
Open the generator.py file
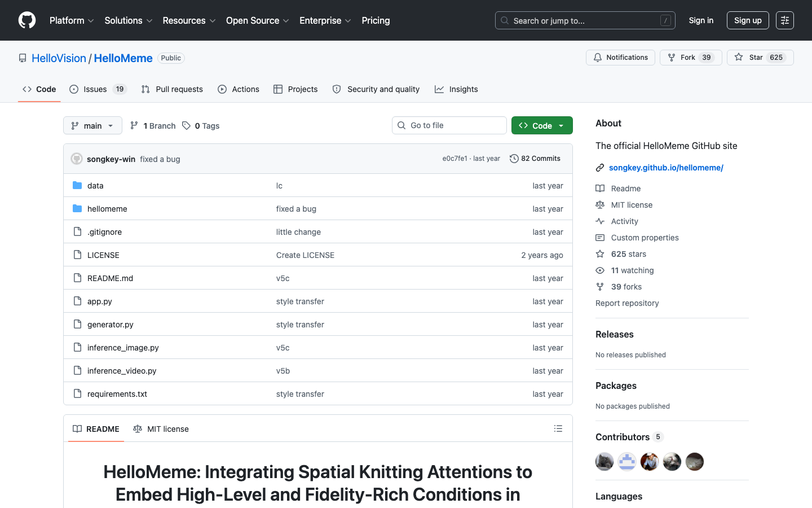[x=111, y=324]
